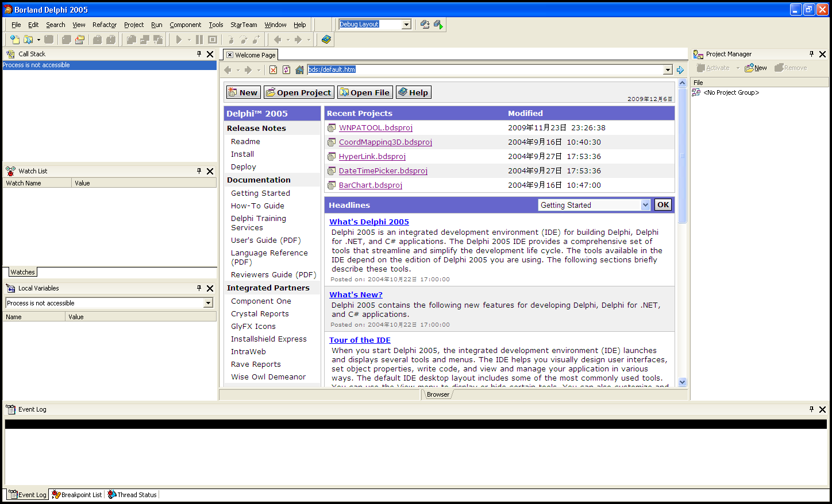Click the New Items toolbar icon
This screenshot has height=504, width=832.
(14, 40)
